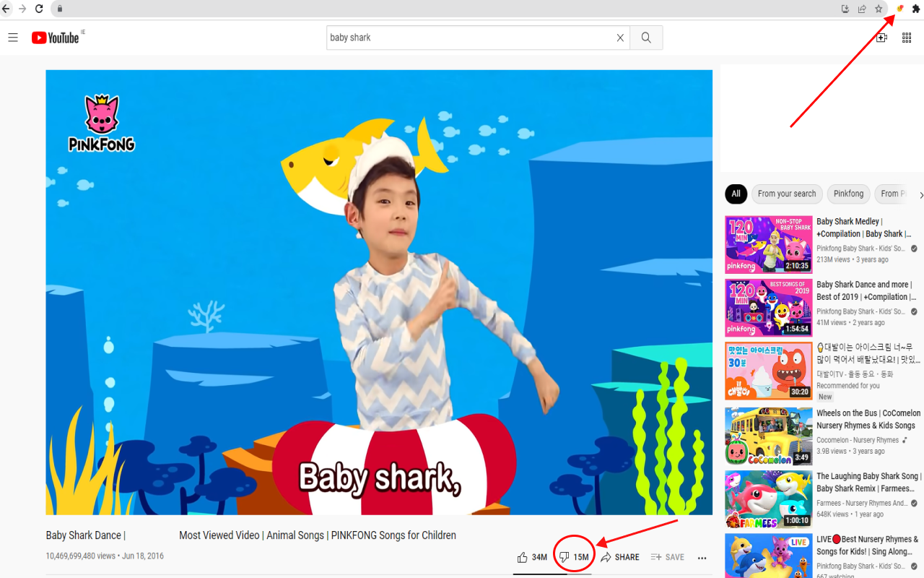Click the 3.9B views • 3 years ago text
This screenshot has width=924, height=578.
pos(850,451)
